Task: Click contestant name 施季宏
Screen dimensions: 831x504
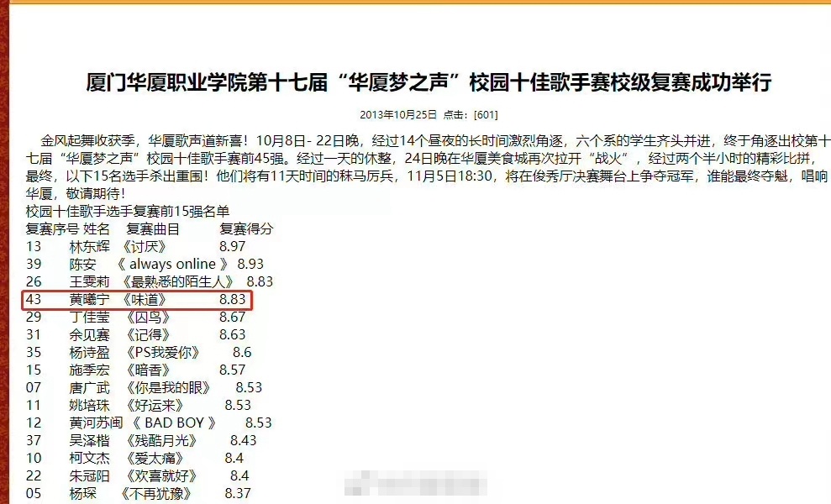Action: (x=90, y=370)
